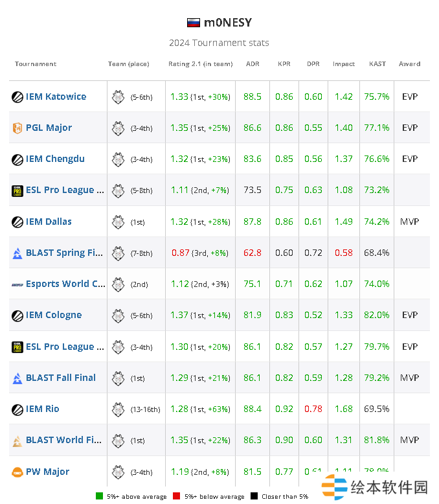This screenshot has height=504, width=439.
Task: Click the red below-average legend swatch
Action: [x=176, y=497]
